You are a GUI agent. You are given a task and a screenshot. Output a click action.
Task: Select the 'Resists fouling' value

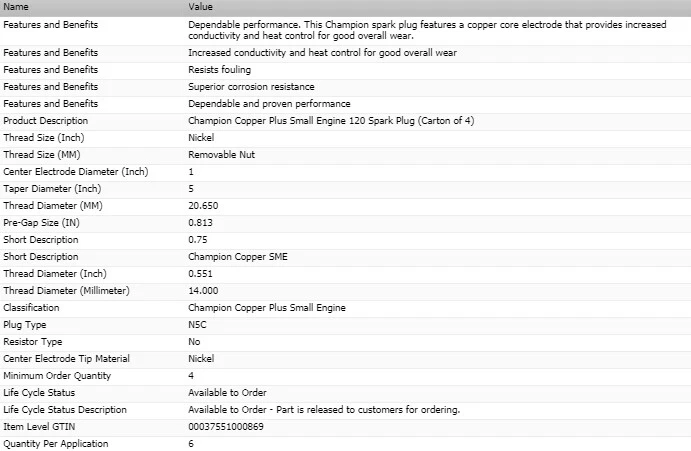(219, 70)
